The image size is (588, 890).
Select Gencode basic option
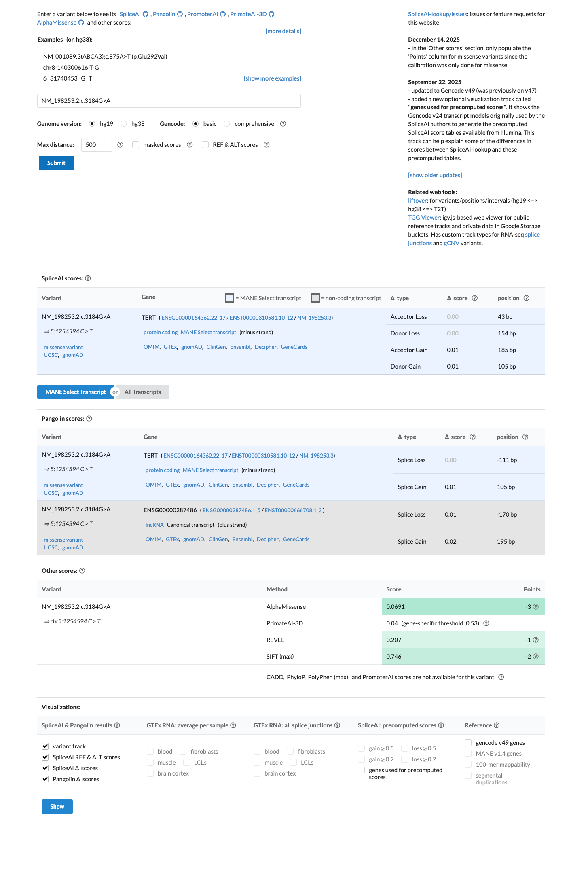tap(196, 124)
